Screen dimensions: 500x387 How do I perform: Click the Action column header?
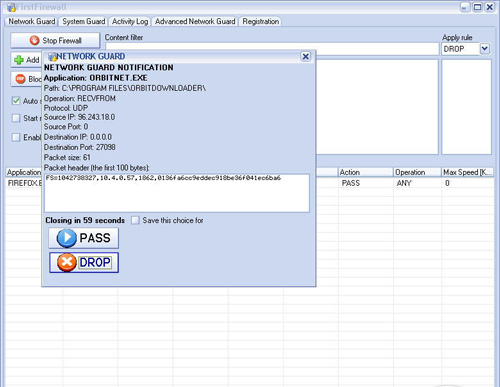(366, 172)
